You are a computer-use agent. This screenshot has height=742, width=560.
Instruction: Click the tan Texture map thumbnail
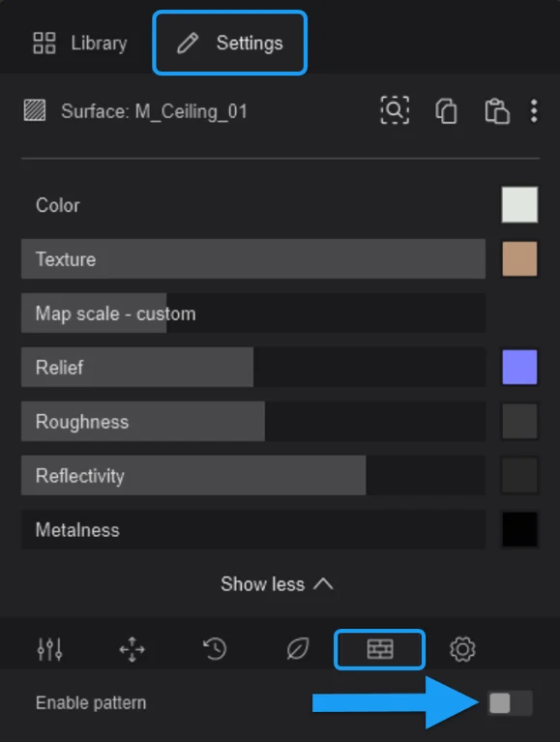pyautogui.click(x=519, y=259)
